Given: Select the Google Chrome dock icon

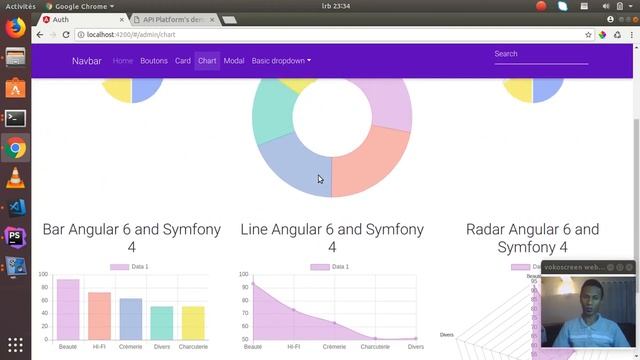Looking at the screenshot, I should 16,148.
